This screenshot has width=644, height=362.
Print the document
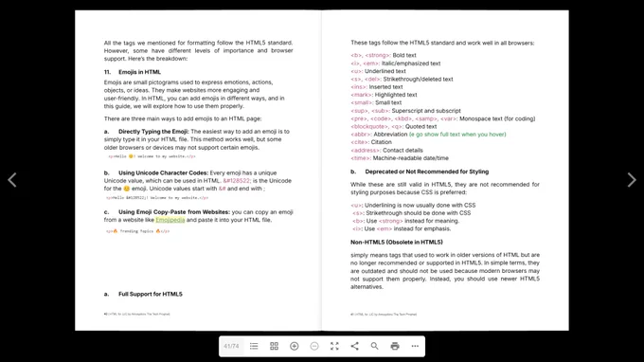(x=395, y=346)
